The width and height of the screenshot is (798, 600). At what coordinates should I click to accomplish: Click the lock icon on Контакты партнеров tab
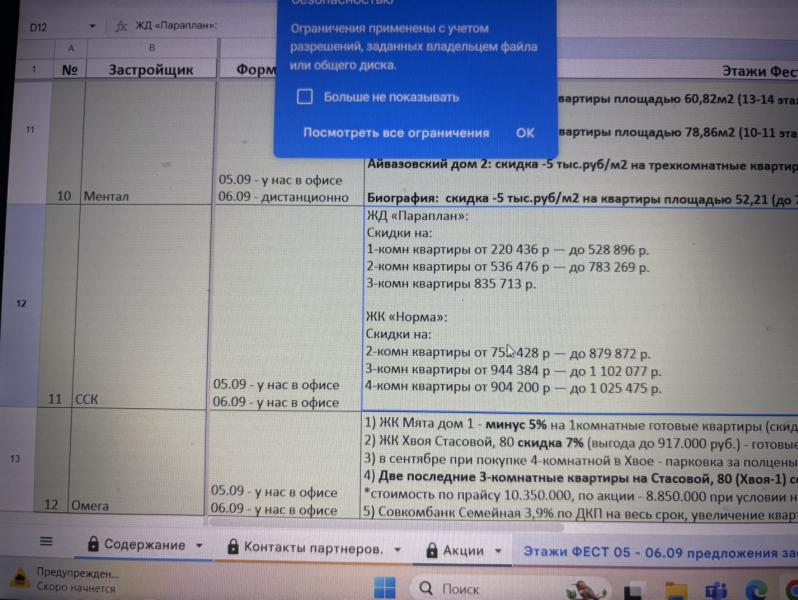233,547
